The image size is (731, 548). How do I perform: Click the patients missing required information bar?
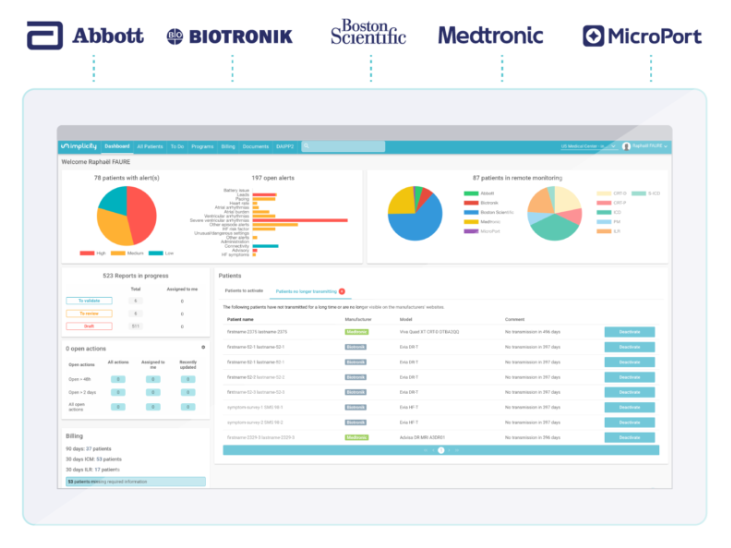[134, 481]
